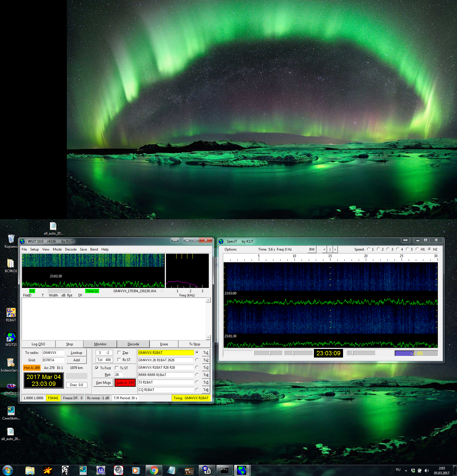Click the red Auto is ON button

[x=125, y=383]
